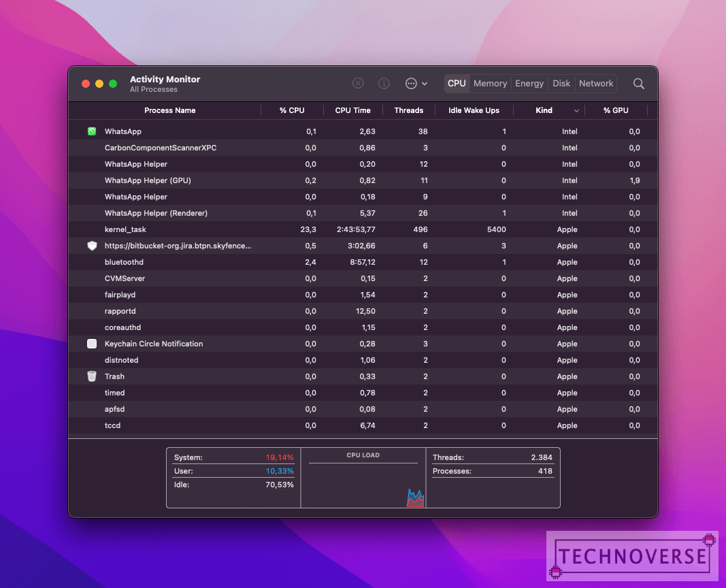The height and width of the screenshot is (588, 726).
Task: Select the bitbucket-org.jira process name
Action: (178, 246)
